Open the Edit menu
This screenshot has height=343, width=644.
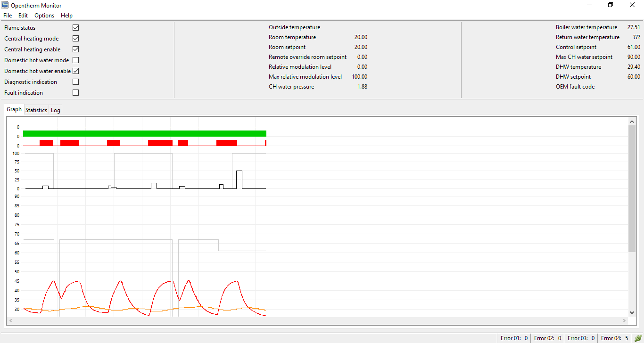pos(23,16)
